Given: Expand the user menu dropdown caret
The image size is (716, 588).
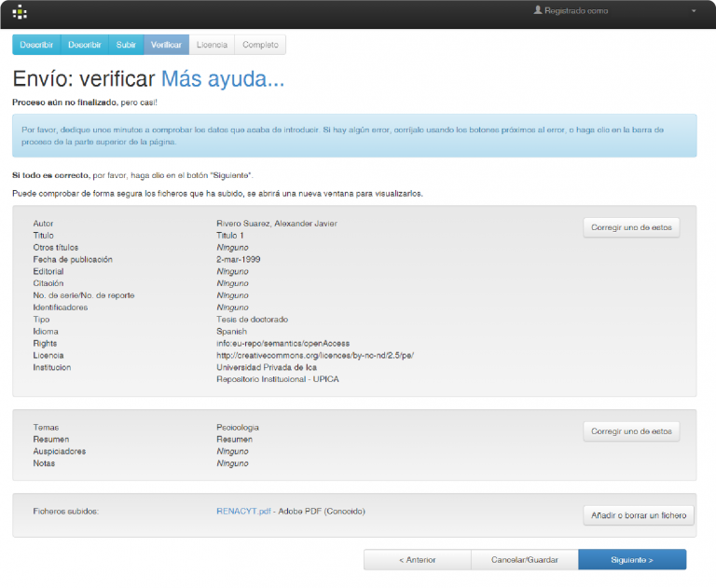Looking at the screenshot, I should click(x=694, y=11).
